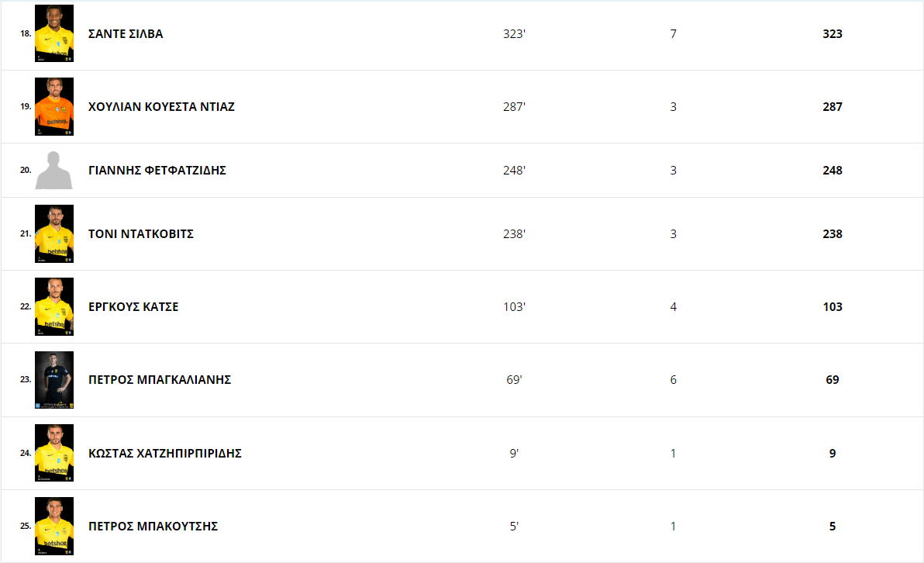Click the appearances count 6 for ΜΠΑΓΚΑΛΙΑΝΗΣ
Screen dimensions: 924x563
click(x=673, y=380)
